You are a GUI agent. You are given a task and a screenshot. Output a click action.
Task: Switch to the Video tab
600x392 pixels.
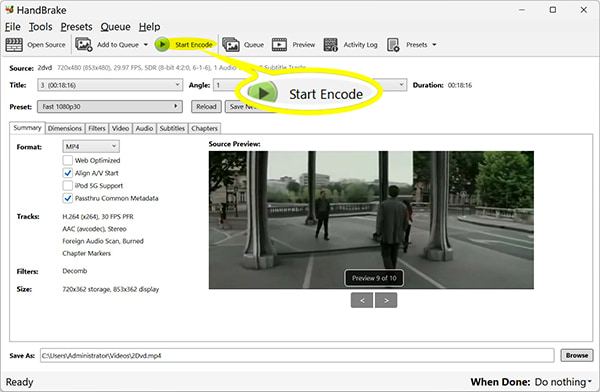[x=121, y=128]
